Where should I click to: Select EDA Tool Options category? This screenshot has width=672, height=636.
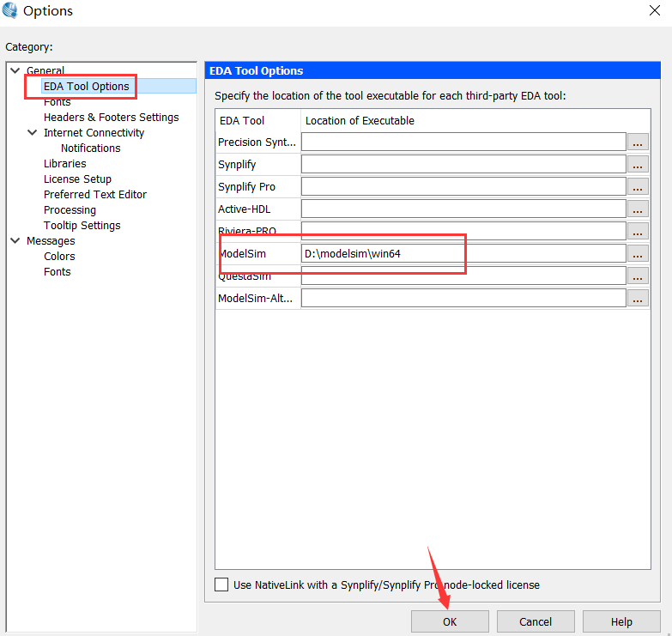pos(86,86)
